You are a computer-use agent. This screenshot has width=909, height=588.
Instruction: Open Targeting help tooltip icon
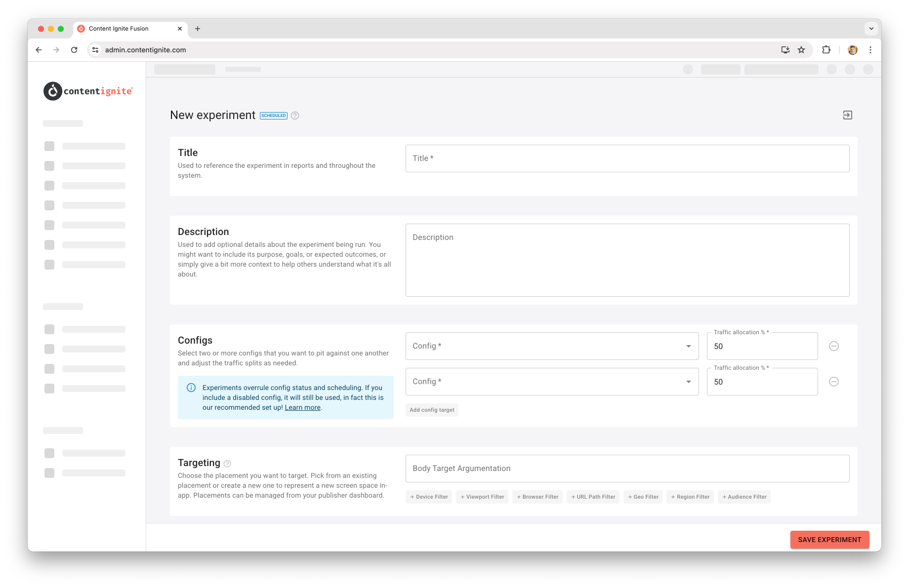(227, 464)
